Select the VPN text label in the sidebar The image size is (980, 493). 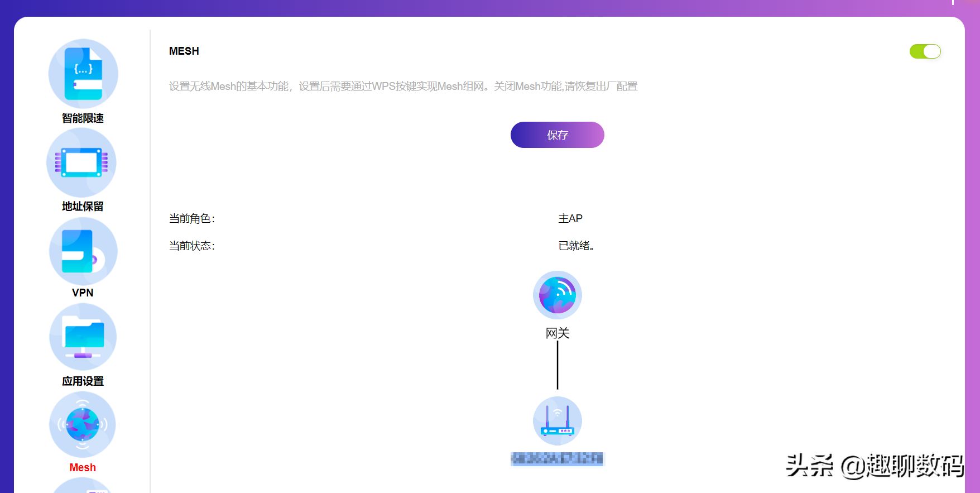tap(83, 293)
